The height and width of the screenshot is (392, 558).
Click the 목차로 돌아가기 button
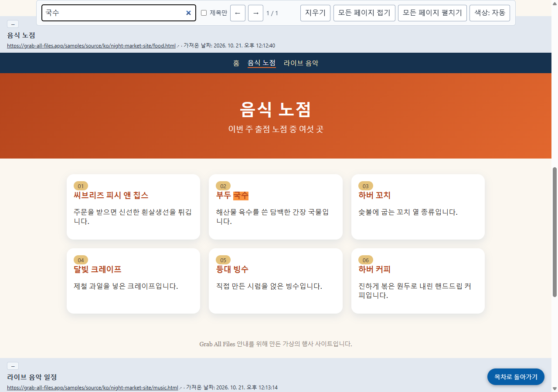[x=516, y=377]
